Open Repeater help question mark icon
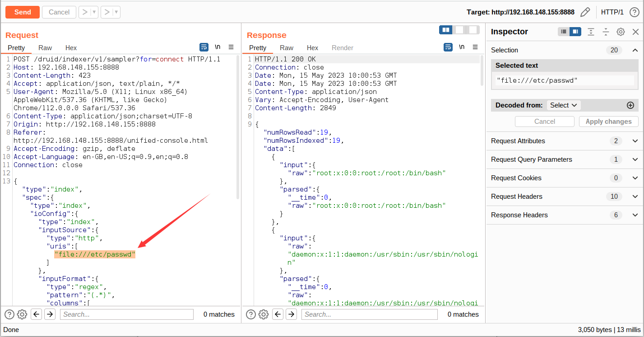This screenshot has height=337, width=644. coord(634,12)
